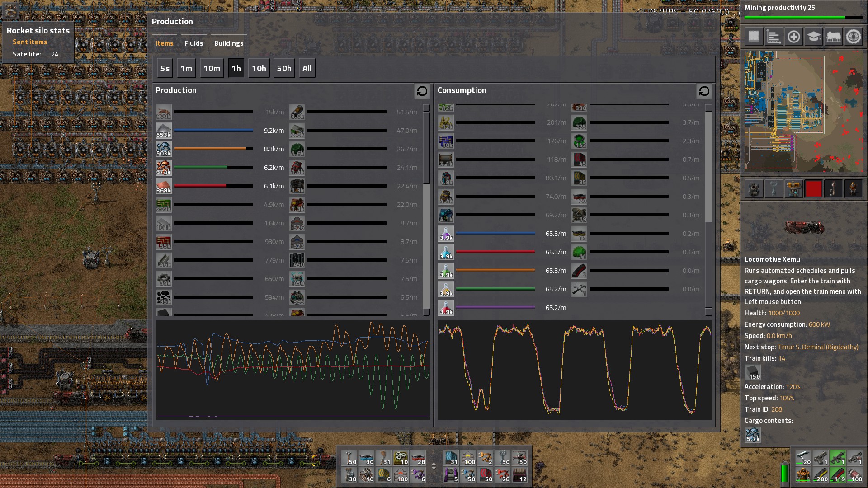Select coal 35k production item

pos(164,297)
